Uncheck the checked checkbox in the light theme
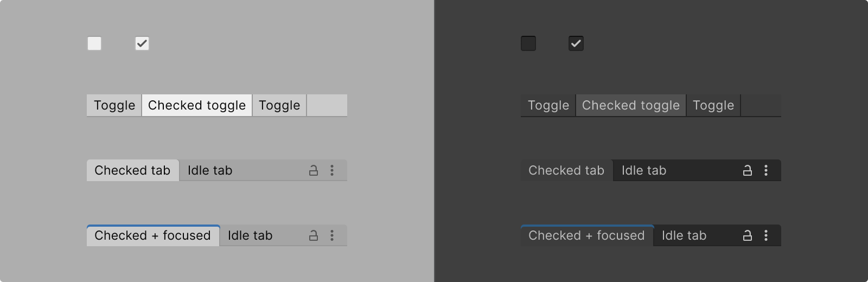The width and height of the screenshot is (868, 282). click(142, 43)
